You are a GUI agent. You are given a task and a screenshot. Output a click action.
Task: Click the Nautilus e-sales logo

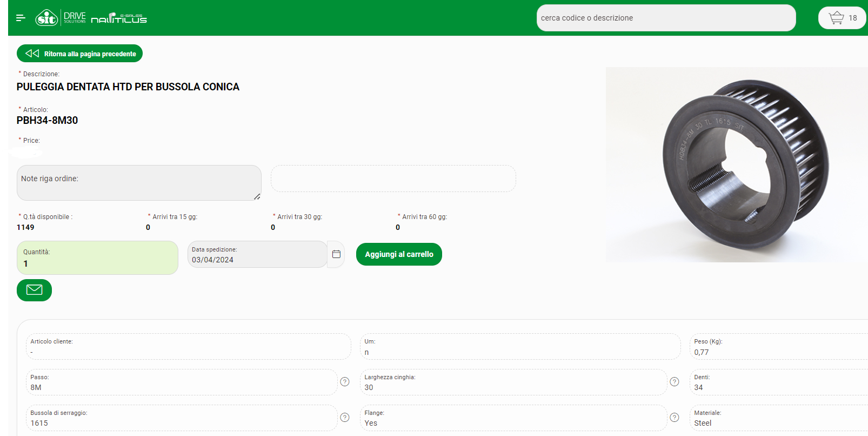(x=119, y=18)
